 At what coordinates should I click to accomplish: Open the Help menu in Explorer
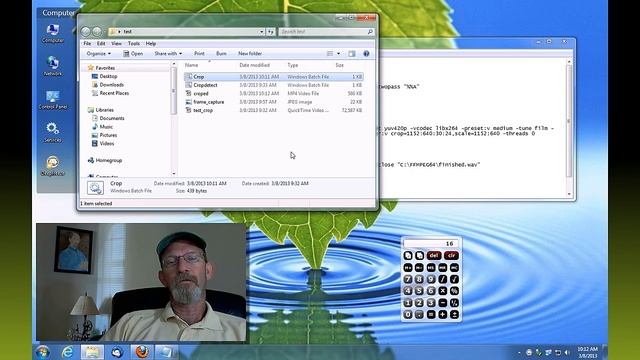pyautogui.click(x=151, y=43)
